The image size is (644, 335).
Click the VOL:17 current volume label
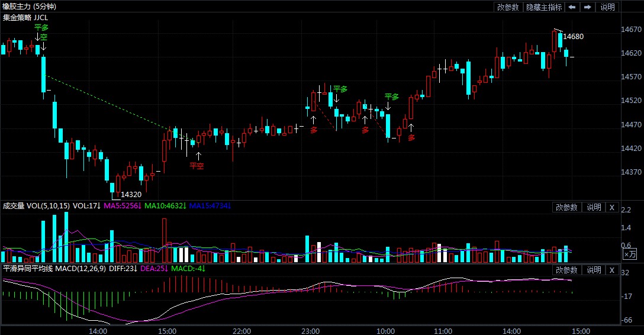[86, 206]
